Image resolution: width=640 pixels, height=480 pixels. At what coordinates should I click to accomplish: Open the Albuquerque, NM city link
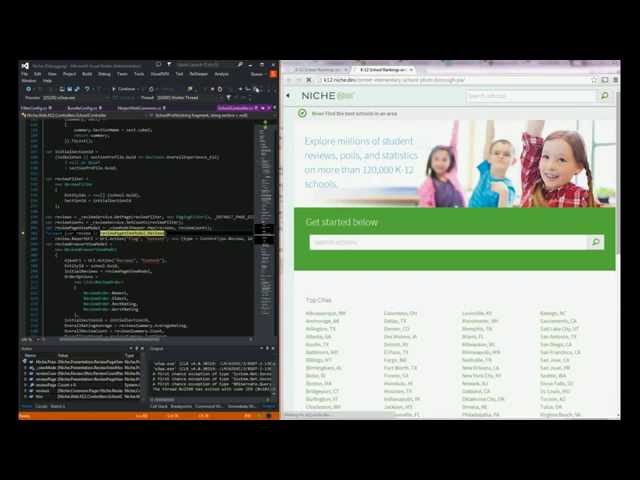(x=326, y=313)
